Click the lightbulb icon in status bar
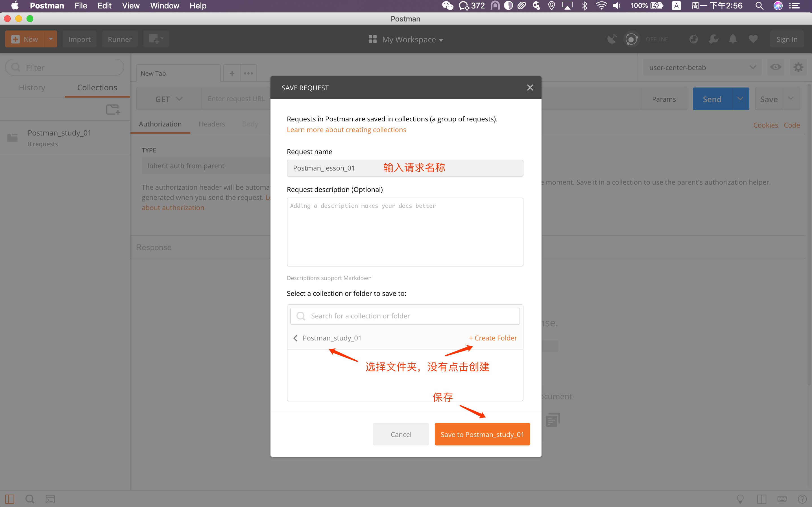The image size is (812, 507). 740,499
